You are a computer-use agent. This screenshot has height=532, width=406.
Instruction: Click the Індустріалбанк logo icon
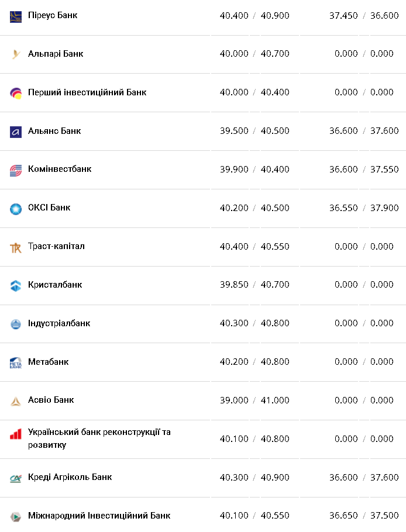click(16, 324)
